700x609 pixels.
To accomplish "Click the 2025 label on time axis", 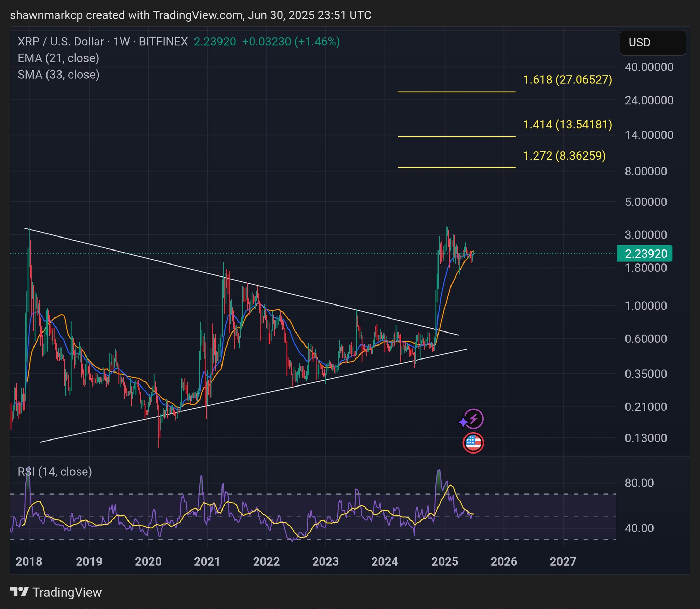I will [x=445, y=561].
